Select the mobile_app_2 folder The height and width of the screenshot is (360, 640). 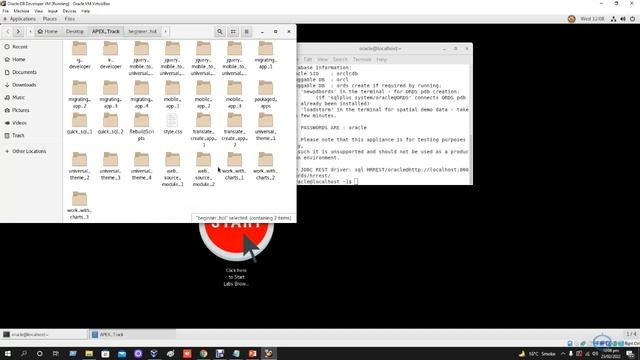(x=203, y=94)
